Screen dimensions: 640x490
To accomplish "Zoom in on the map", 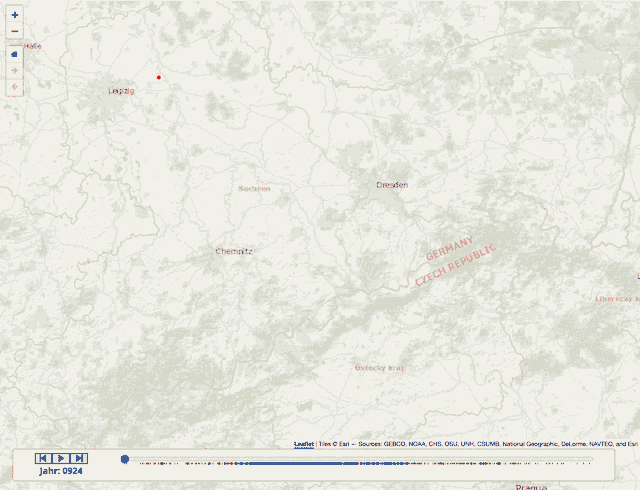I will [14, 16].
